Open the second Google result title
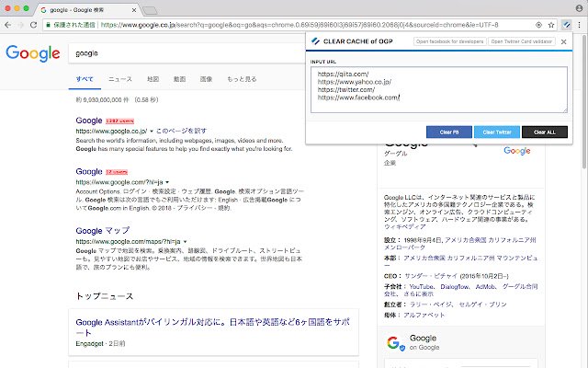This screenshot has height=368, width=588. [x=89, y=172]
